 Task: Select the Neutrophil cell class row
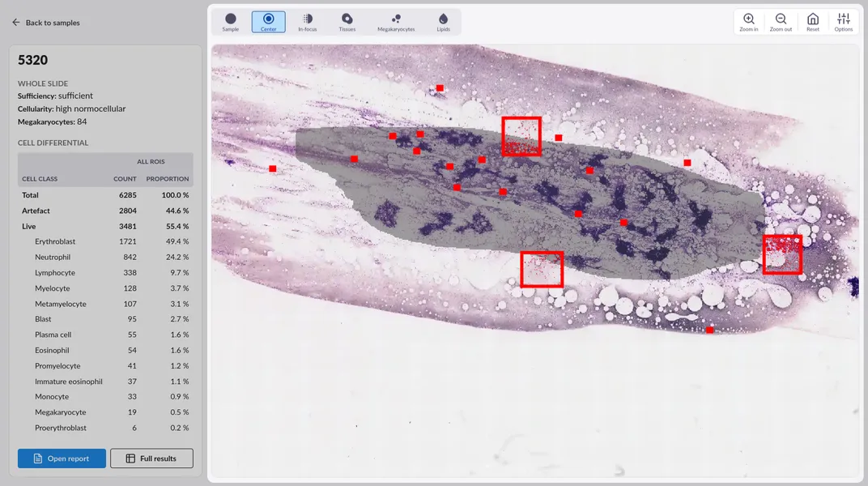click(x=105, y=258)
